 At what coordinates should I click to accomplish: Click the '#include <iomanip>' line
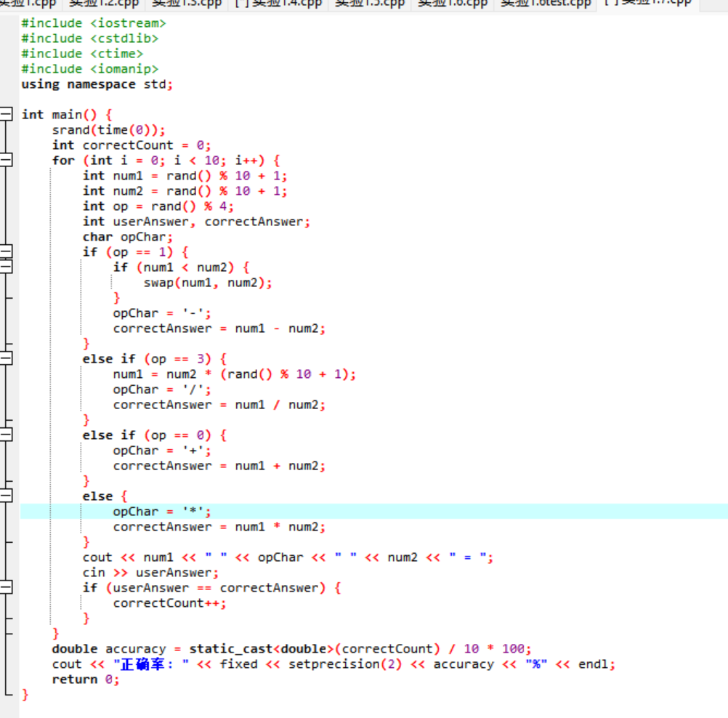point(89,69)
